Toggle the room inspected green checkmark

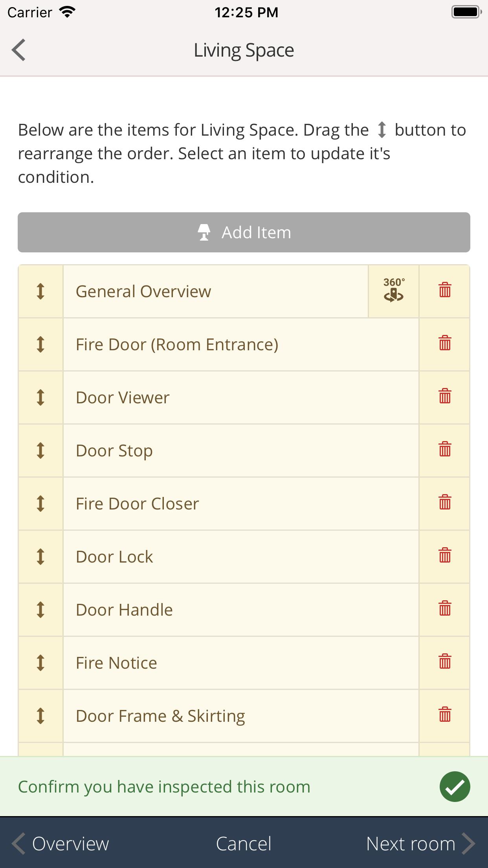[455, 787]
